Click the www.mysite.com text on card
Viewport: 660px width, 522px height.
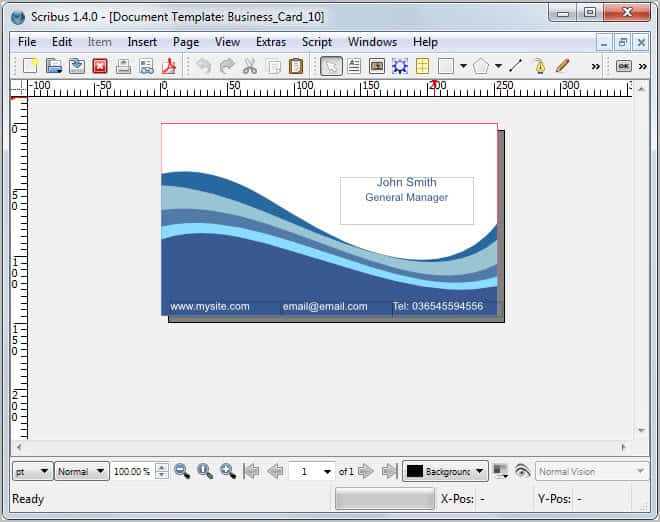pyautogui.click(x=210, y=306)
